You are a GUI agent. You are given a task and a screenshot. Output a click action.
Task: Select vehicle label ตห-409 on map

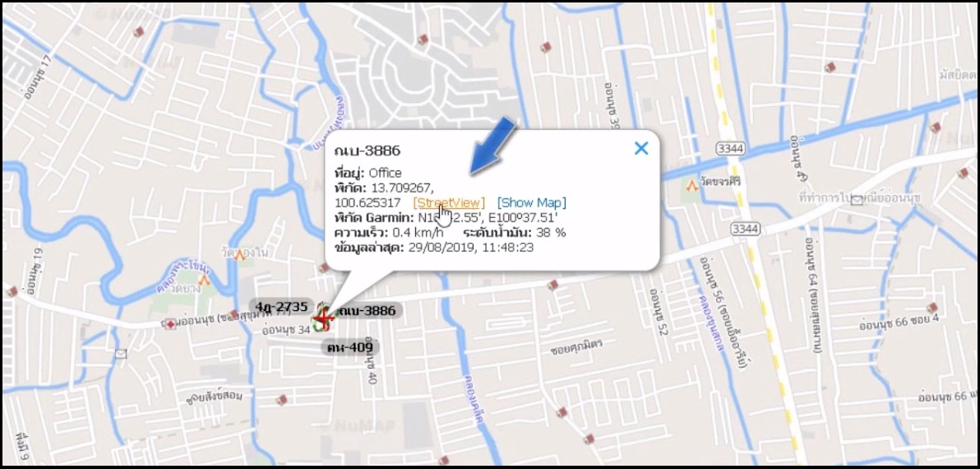pyautogui.click(x=350, y=347)
